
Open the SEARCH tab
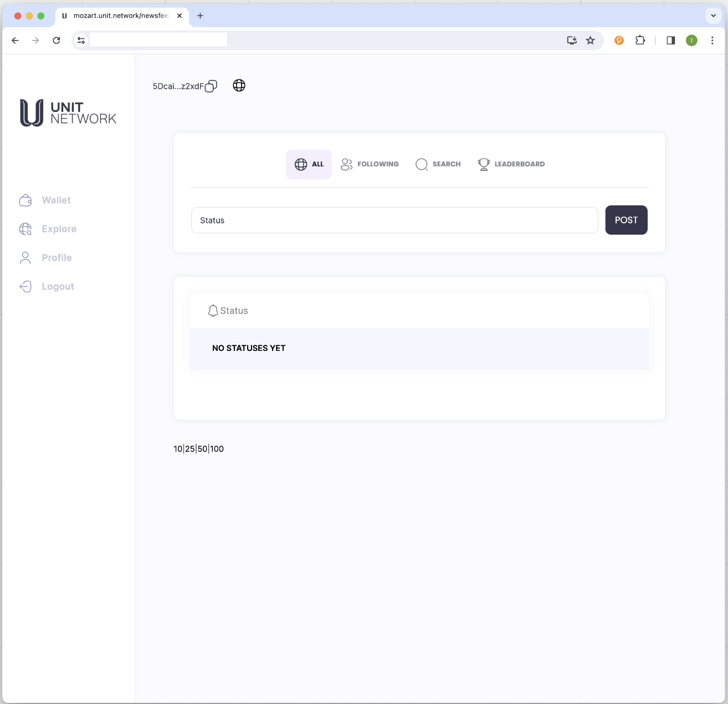(438, 164)
